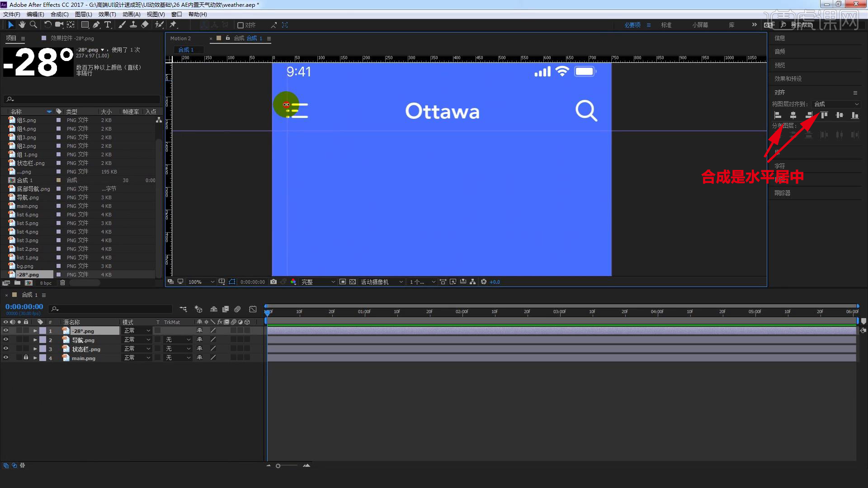Expand the -28°.png layer properties
Image resolution: width=868 pixels, height=488 pixels.
tap(35, 331)
